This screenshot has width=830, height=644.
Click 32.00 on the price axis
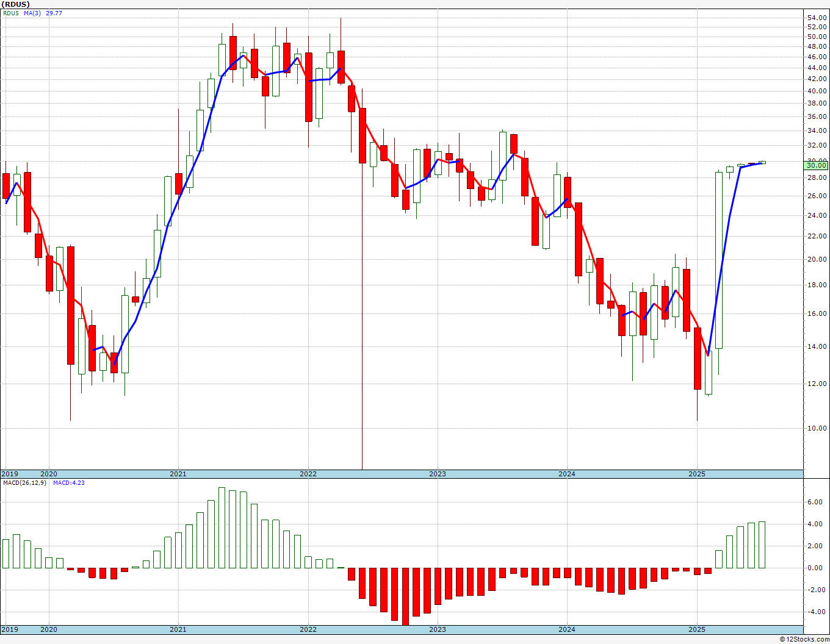click(817, 146)
